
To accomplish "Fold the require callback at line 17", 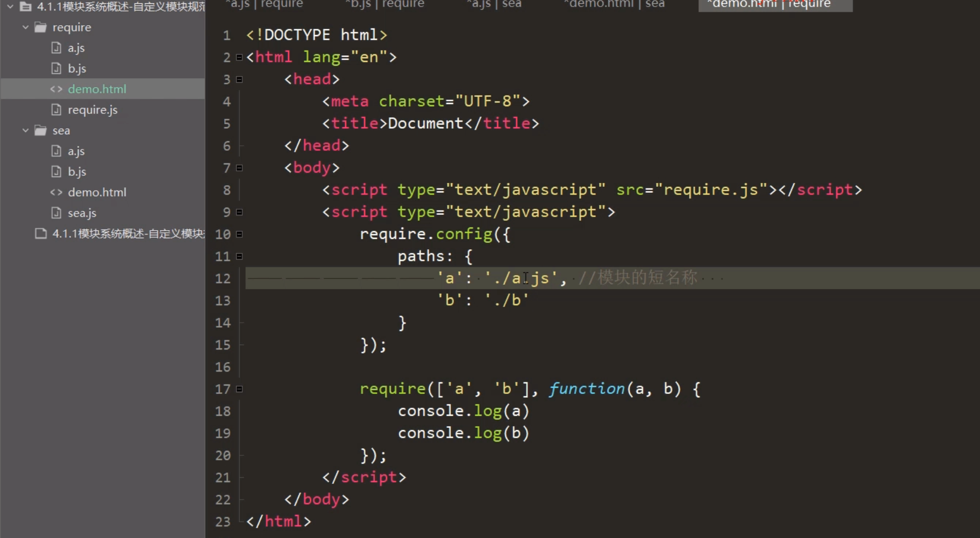I will (x=239, y=389).
